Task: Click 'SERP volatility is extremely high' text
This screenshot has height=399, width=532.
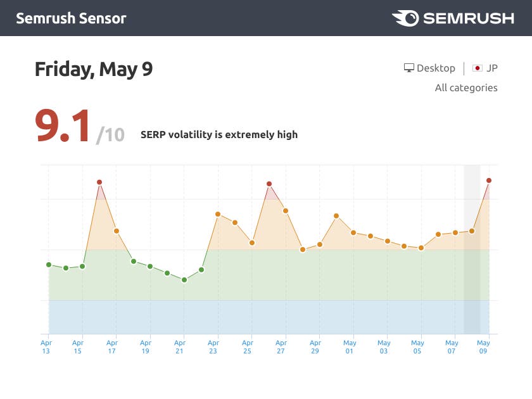Action: [219, 135]
